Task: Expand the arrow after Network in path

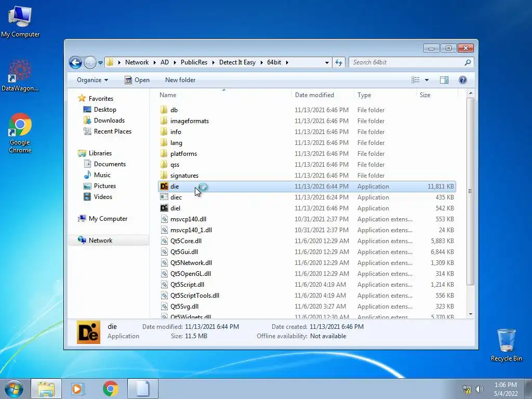Action: pyautogui.click(x=155, y=62)
